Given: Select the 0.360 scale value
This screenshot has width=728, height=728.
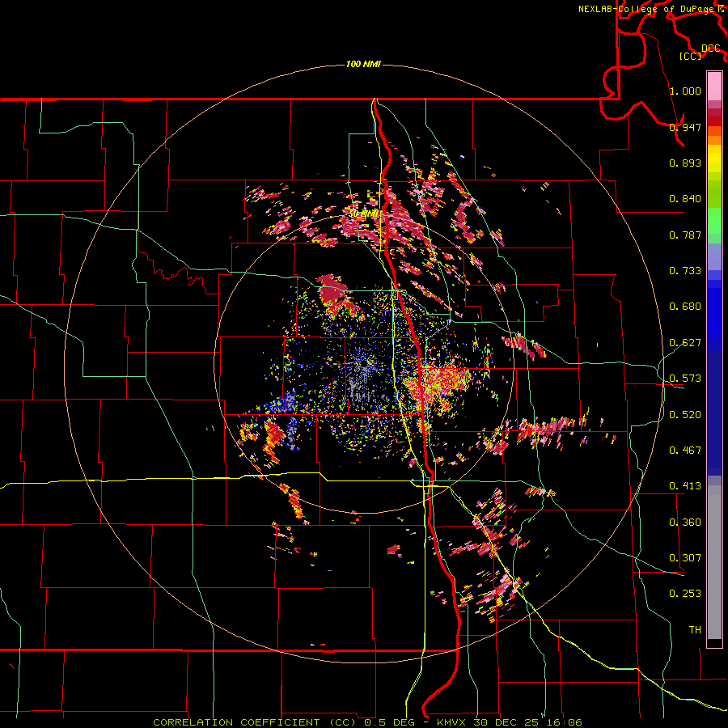Looking at the screenshot, I should tap(685, 523).
